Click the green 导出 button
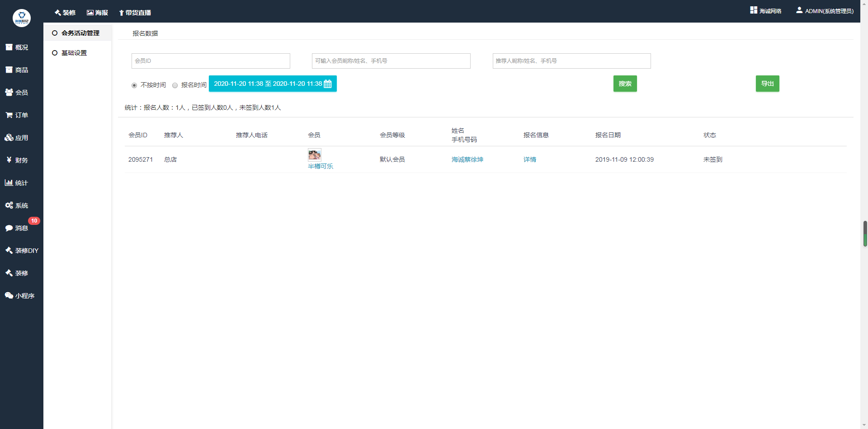The height and width of the screenshot is (429, 868). (x=767, y=84)
